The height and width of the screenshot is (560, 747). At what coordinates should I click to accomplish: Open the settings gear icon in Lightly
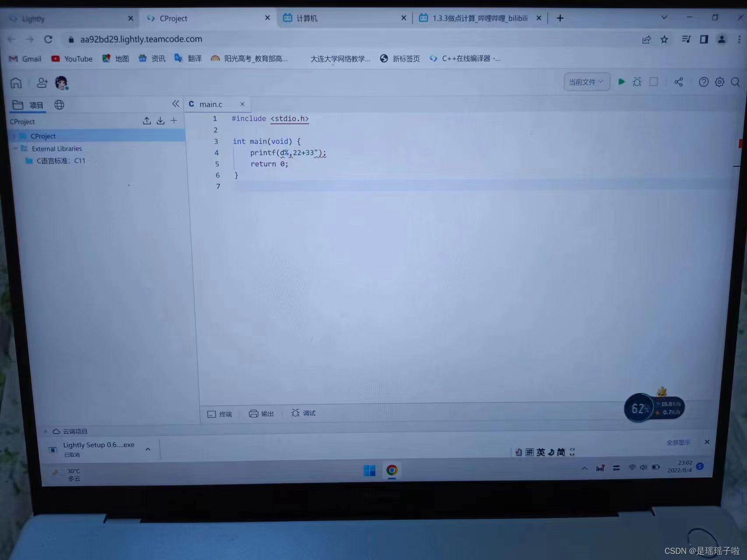[719, 82]
